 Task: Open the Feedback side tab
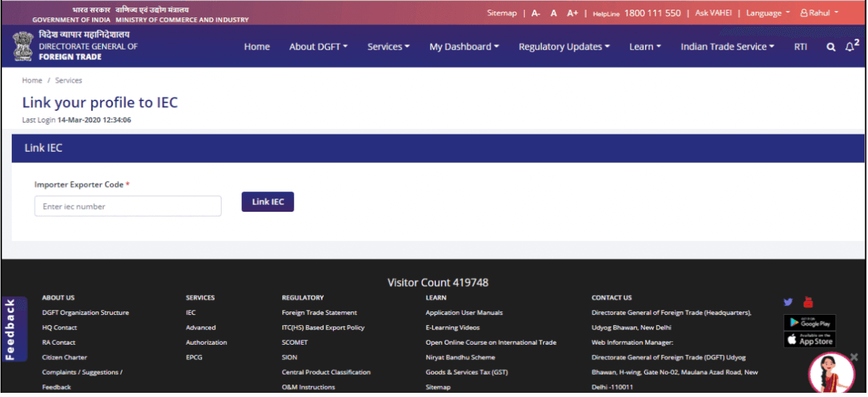[x=11, y=329]
